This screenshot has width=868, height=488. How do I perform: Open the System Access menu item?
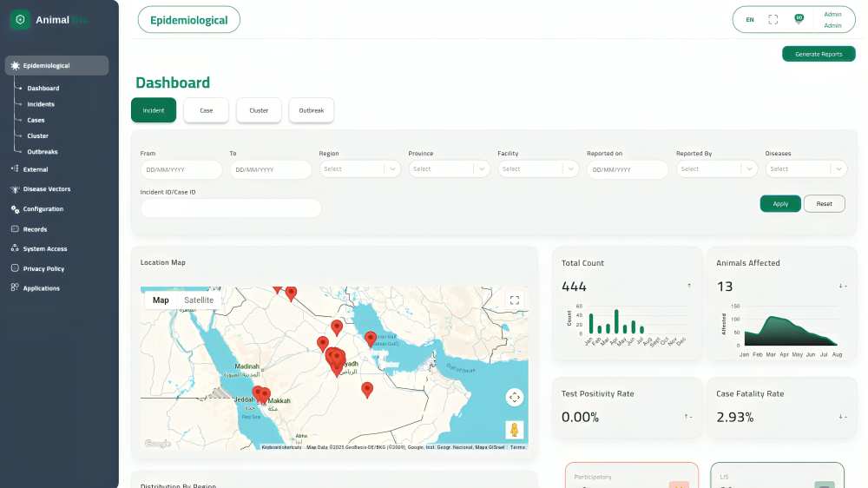[45, 248]
